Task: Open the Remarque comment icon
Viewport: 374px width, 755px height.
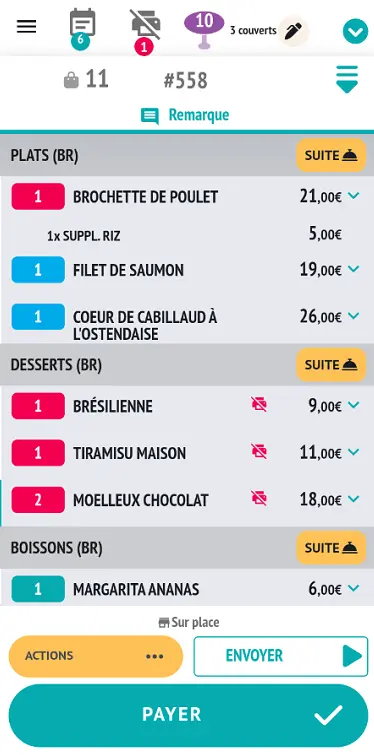Action: pyautogui.click(x=150, y=116)
